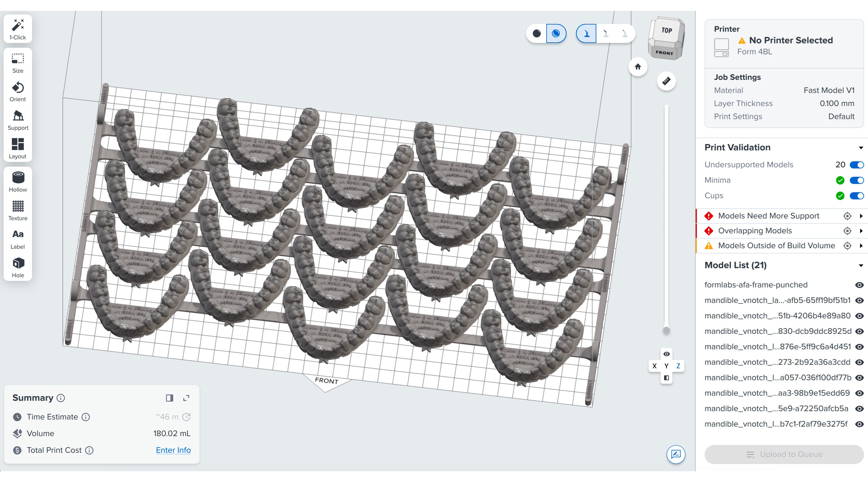The image size is (868, 488).
Task: Click the eye icon above axis selector
Action: [x=666, y=354]
